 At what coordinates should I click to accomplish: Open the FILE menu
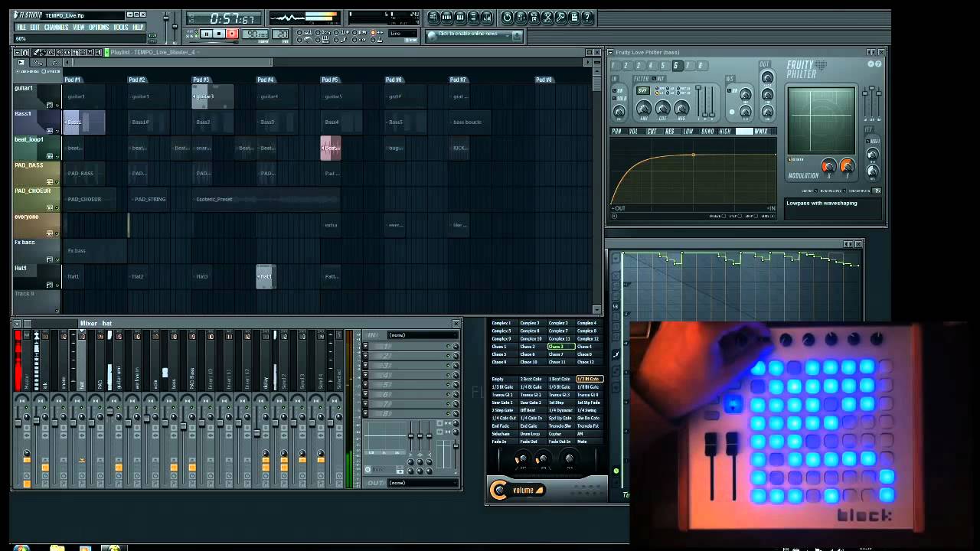[x=22, y=28]
